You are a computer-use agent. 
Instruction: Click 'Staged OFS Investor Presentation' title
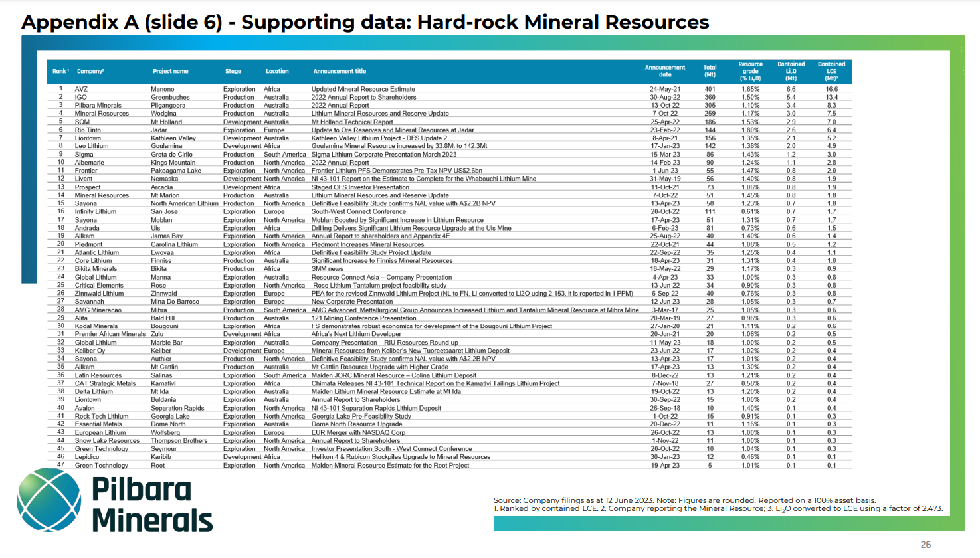click(x=360, y=187)
